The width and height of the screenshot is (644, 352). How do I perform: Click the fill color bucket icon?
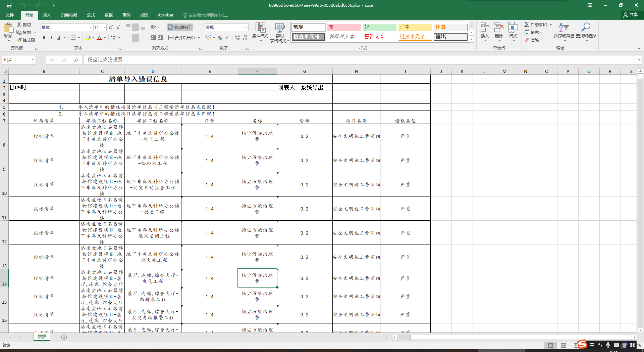88,38
